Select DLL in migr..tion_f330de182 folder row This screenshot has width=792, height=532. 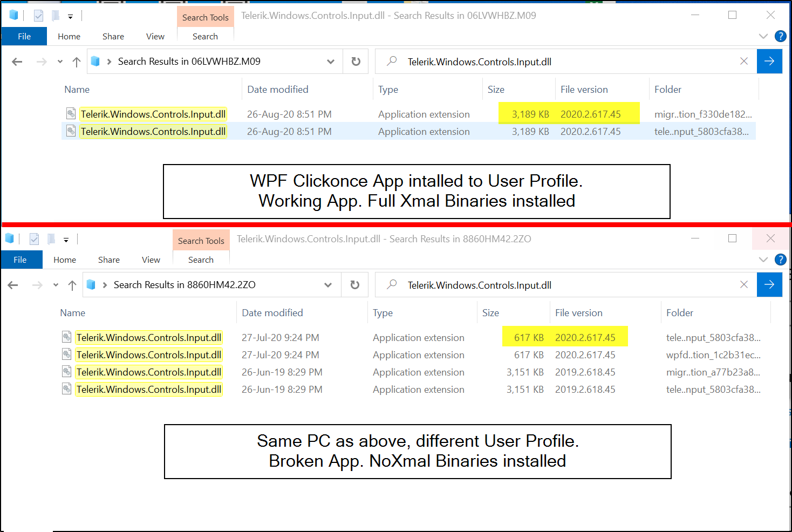click(x=153, y=114)
